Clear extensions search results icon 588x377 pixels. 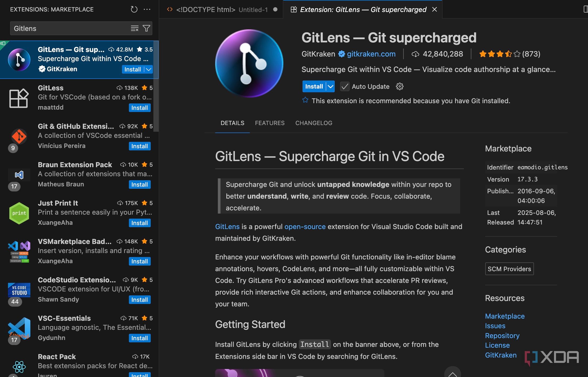(134, 28)
